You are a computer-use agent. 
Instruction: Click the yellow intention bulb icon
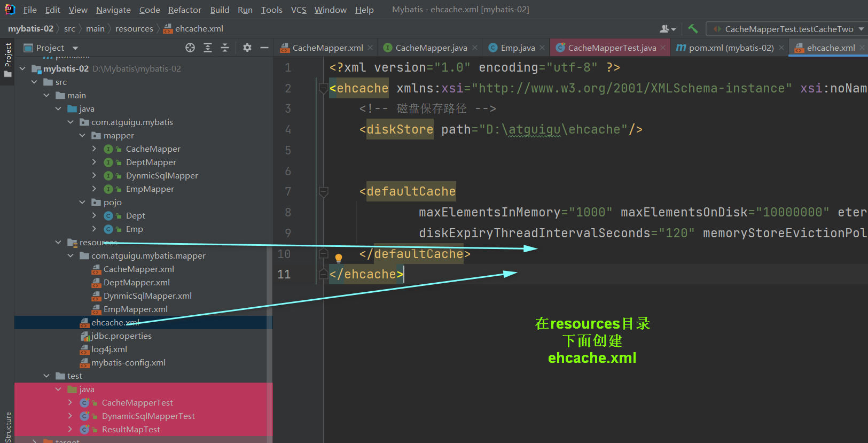(338, 259)
